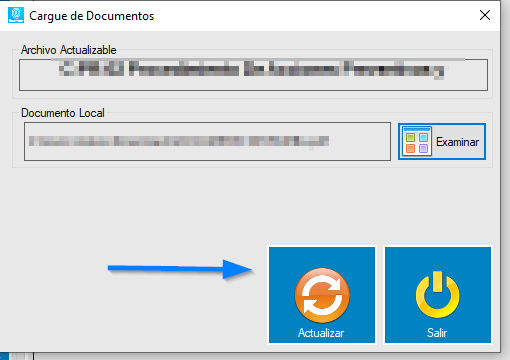Click the Documento Local group label

63,113
